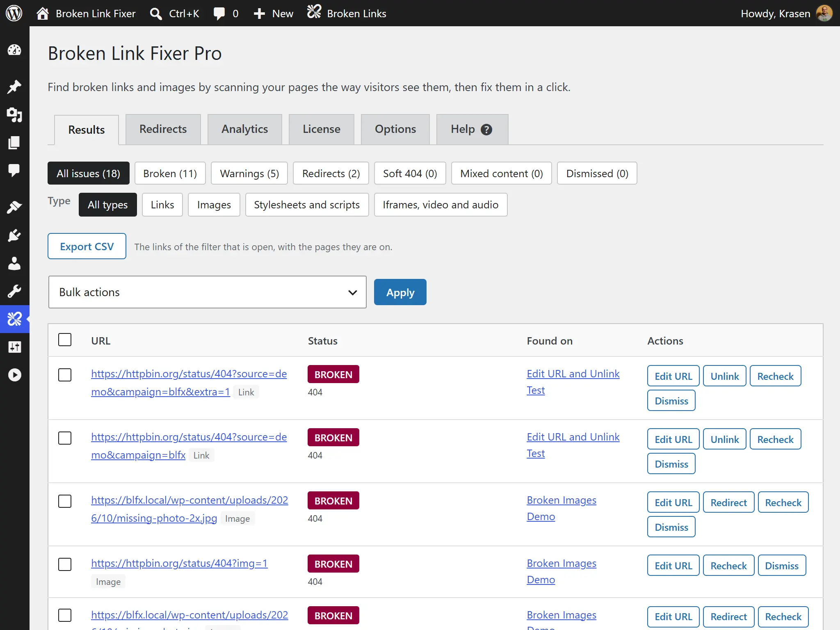Open Comments sidebar icon

[14, 171]
